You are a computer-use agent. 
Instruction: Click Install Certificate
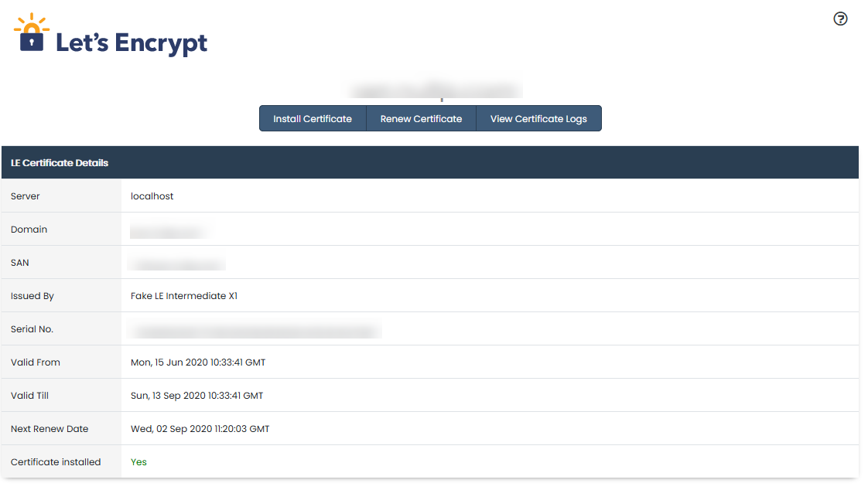313,118
